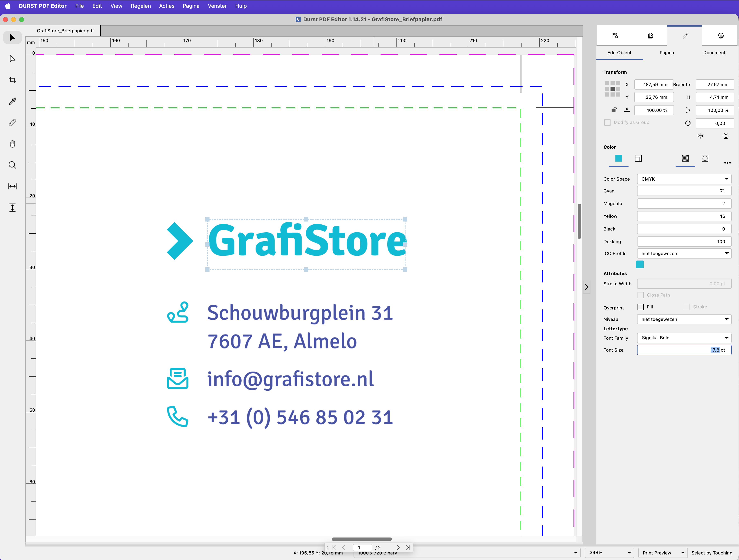Activate the crop tool
Image resolution: width=739 pixels, height=560 pixels.
pos(12,80)
